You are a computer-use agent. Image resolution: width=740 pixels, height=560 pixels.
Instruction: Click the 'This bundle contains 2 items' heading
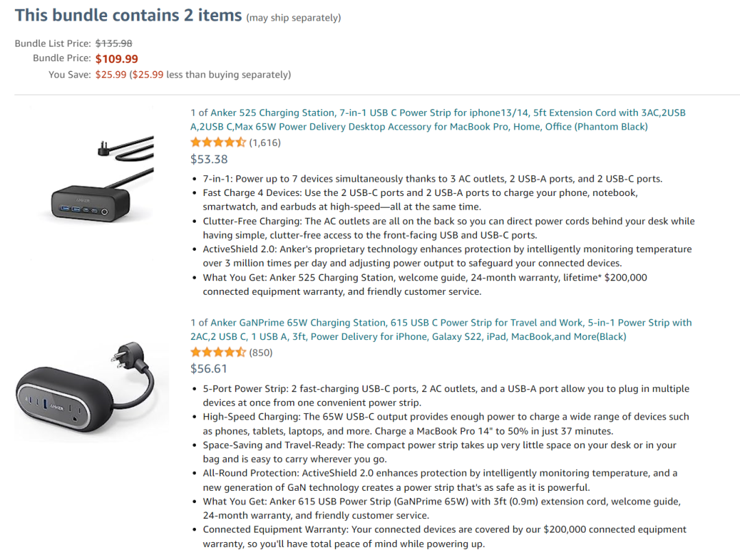[128, 15]
